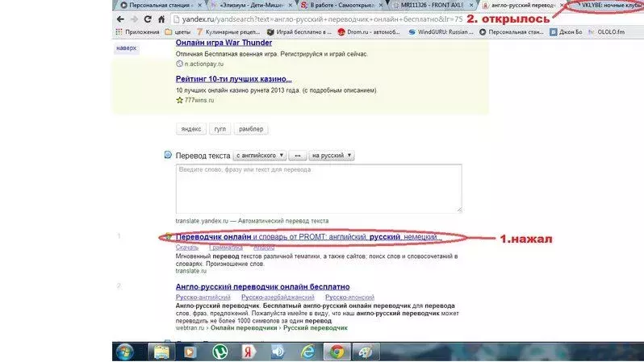
Task: Open the Приложения apps bookmark
Action: pos(137,32)
